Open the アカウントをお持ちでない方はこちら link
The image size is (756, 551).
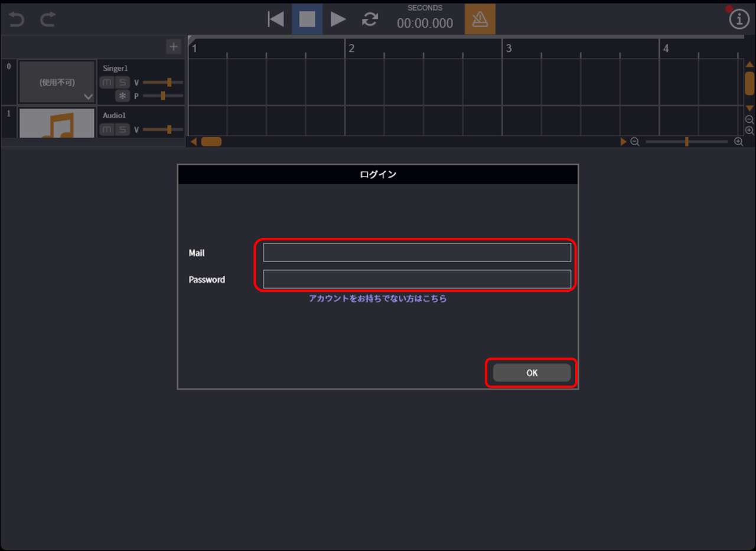[x=377, y=299]
